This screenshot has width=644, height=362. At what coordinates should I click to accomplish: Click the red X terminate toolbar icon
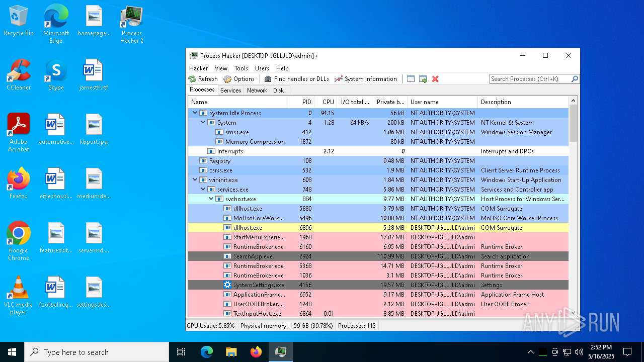(x=435, y=79)
